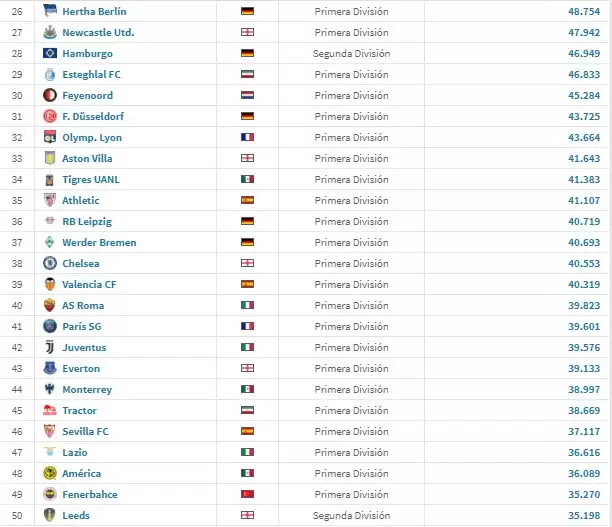
Task: Open the Valencia CF team link
Action: coord(89,284)
